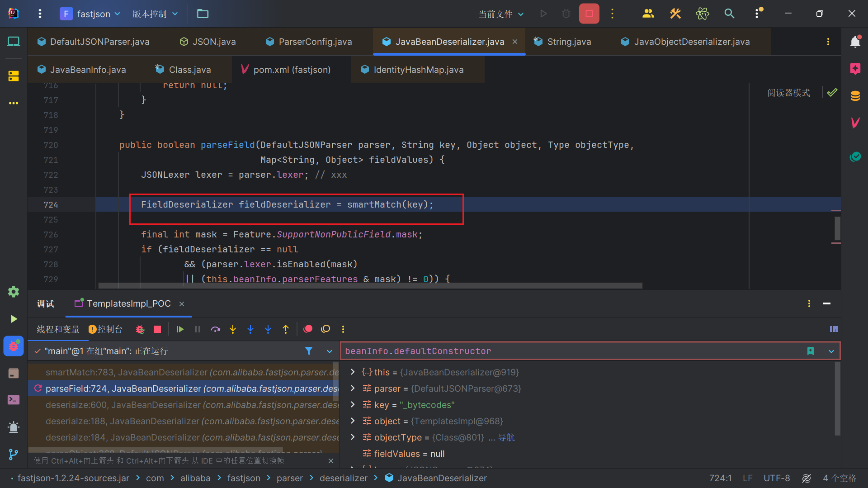Open the 当前文件 run configuration dropdown
This screenshot has width=868, height=488.
[501, 14]
